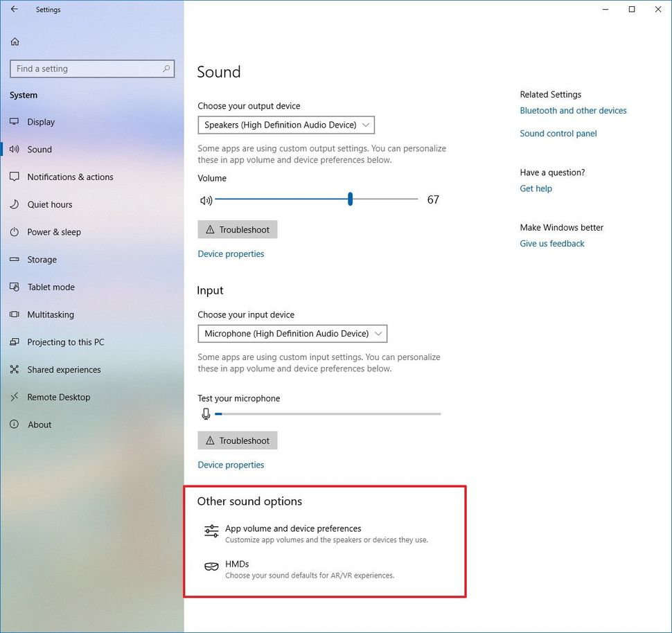672x633 pixels.
Task: Click the Display icon in sidebar
Action: pyautogui.click(x=15, y=121)
